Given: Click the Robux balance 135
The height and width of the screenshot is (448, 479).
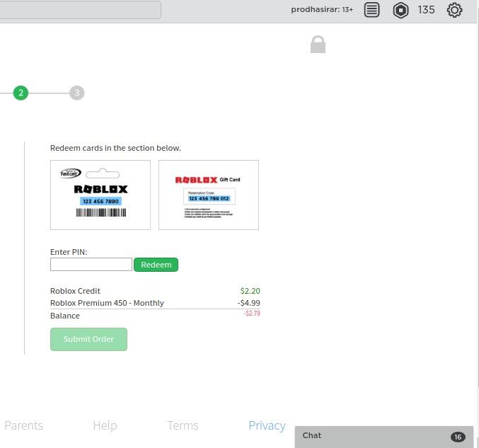Looking at the screenshot, I should tap(426, 10).
